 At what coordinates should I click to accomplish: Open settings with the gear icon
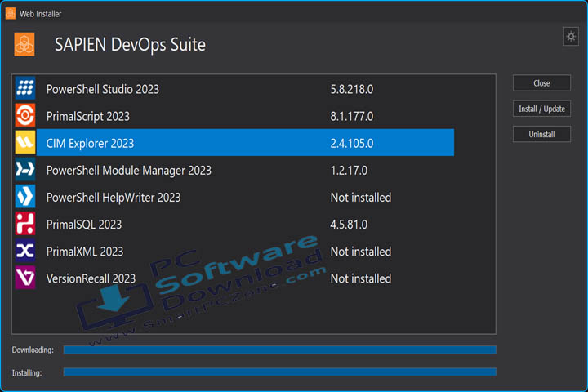[571, 37]
